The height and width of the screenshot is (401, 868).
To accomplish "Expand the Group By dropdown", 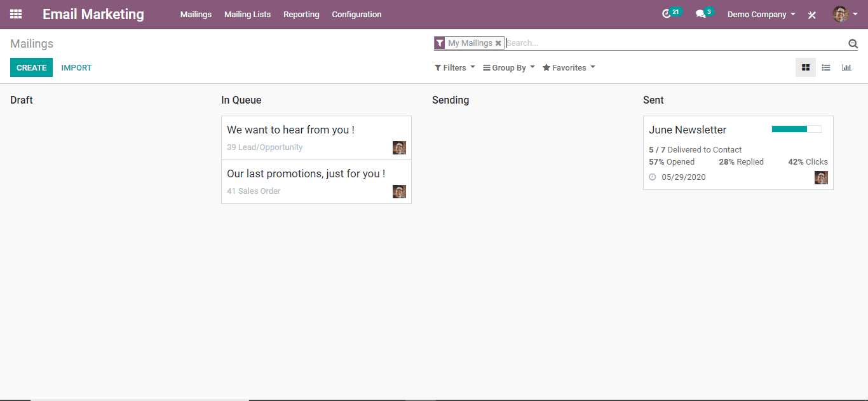I will click(508, 67).
